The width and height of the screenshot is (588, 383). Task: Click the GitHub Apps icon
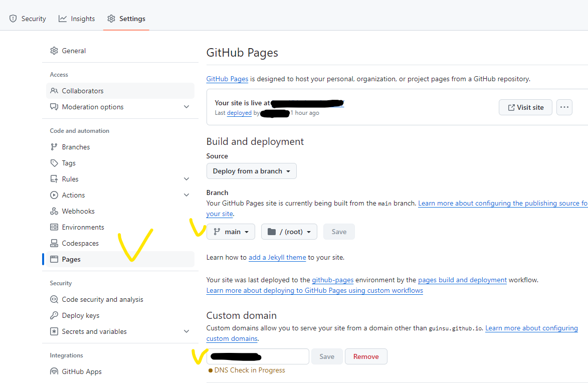pyautogui.click(x=54, y=371)
